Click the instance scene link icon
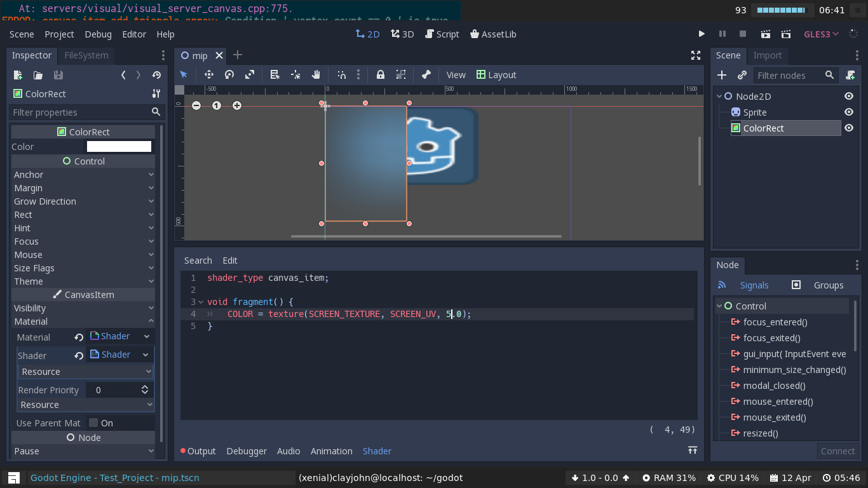 [742, 75]
